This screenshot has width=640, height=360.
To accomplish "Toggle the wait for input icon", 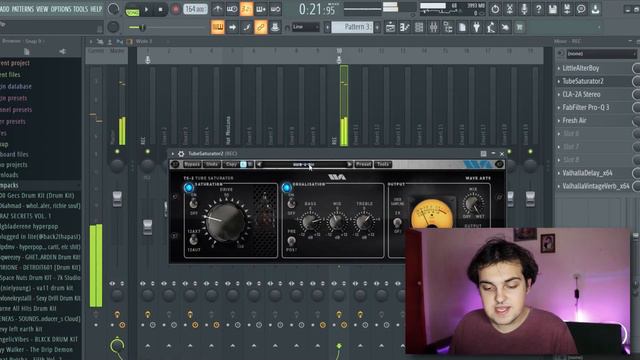I will [x=232, y=9].
